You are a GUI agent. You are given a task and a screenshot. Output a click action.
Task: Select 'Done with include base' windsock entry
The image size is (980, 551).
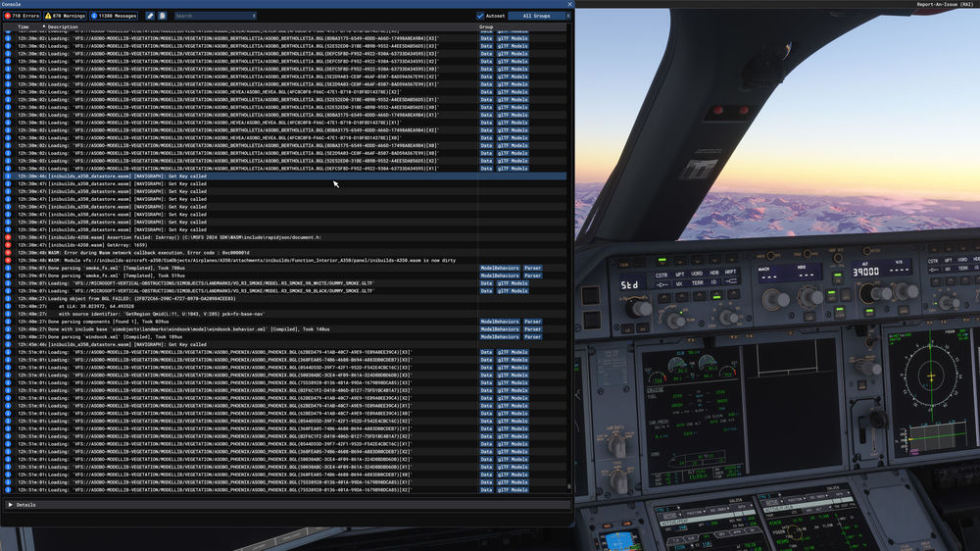(285, 329)
